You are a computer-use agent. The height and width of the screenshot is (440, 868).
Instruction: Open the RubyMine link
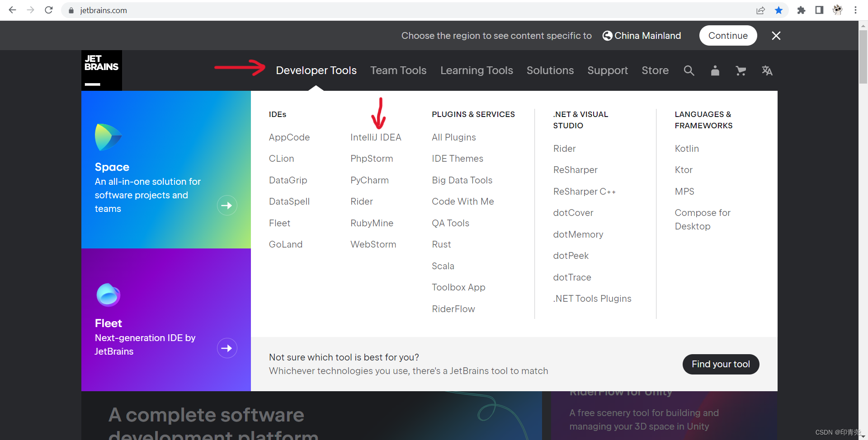(x=372, y=223)
